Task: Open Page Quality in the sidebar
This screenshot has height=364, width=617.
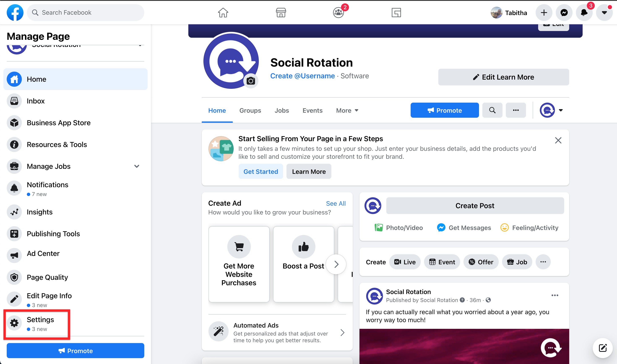Action: coord(75,278)
